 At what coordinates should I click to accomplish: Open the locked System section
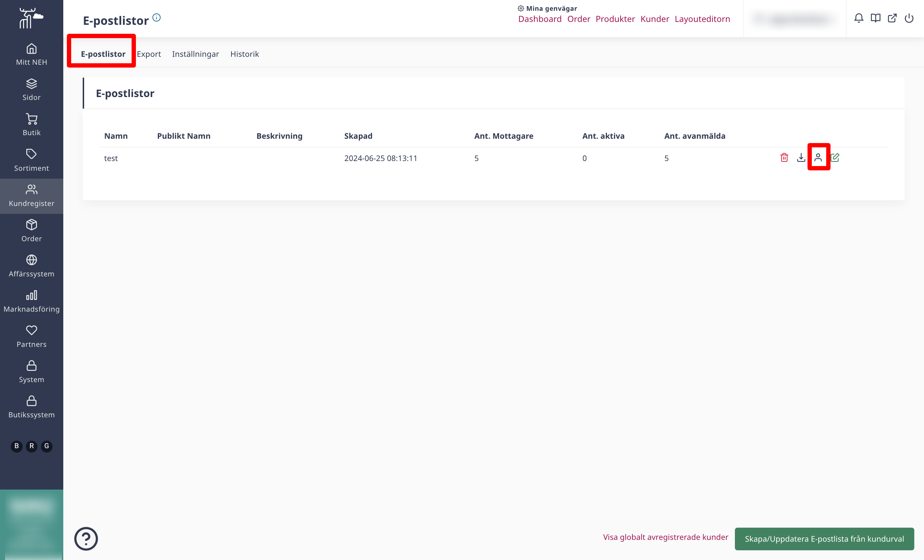tap(32, 372)
